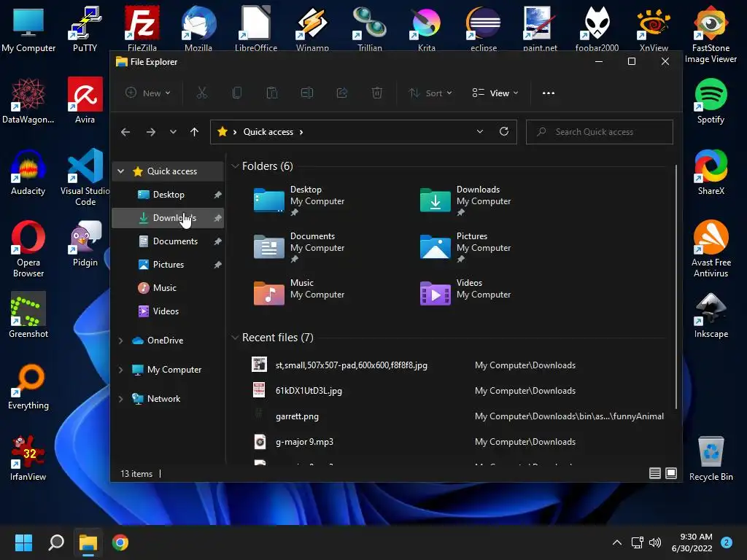This screenshot has width=747, height=560.
Task: Click the Quick access breadcrumb segment
Action: point(268,132)
